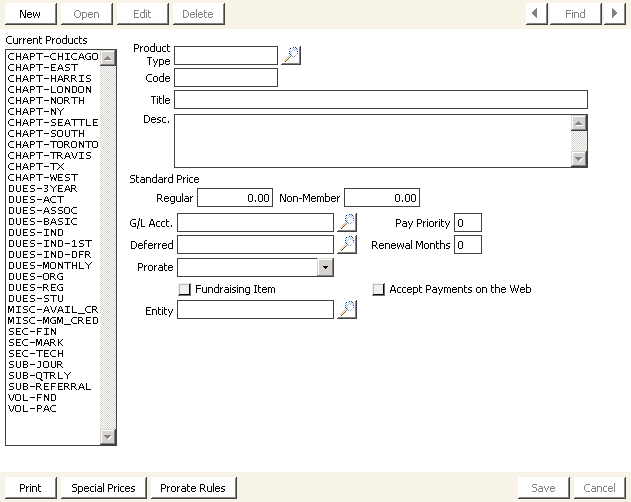The width and height of the screenshot is (631, 502).
Task: Select VOL-FND product
Action: tap(53, 398)
